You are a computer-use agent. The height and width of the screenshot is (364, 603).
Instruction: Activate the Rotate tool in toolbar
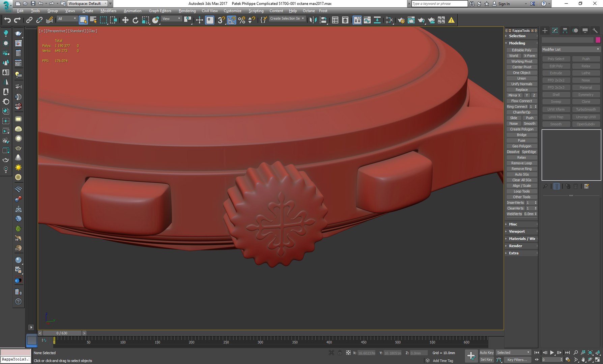coord(135,20)
